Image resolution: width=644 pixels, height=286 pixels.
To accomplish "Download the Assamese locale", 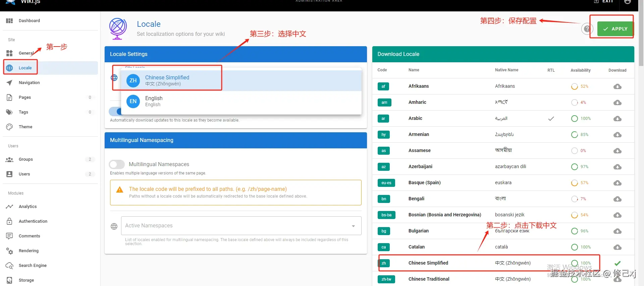I will coord(617,151).
